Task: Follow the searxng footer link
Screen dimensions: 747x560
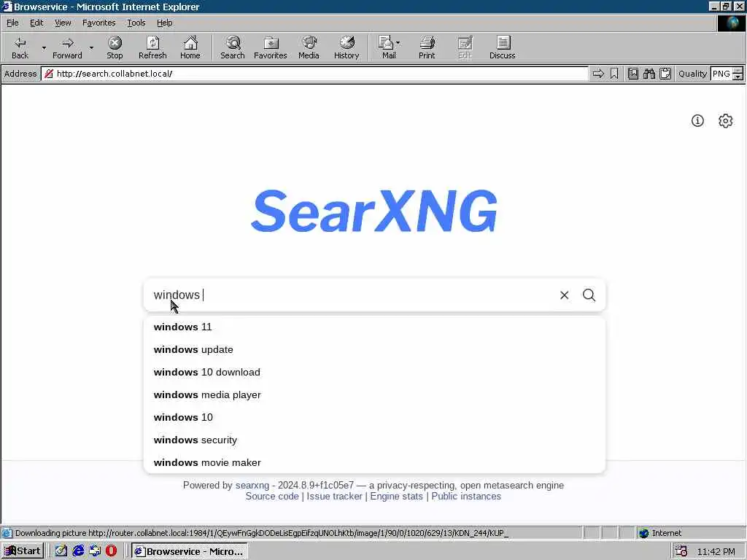Action: [x=252, y=485]
